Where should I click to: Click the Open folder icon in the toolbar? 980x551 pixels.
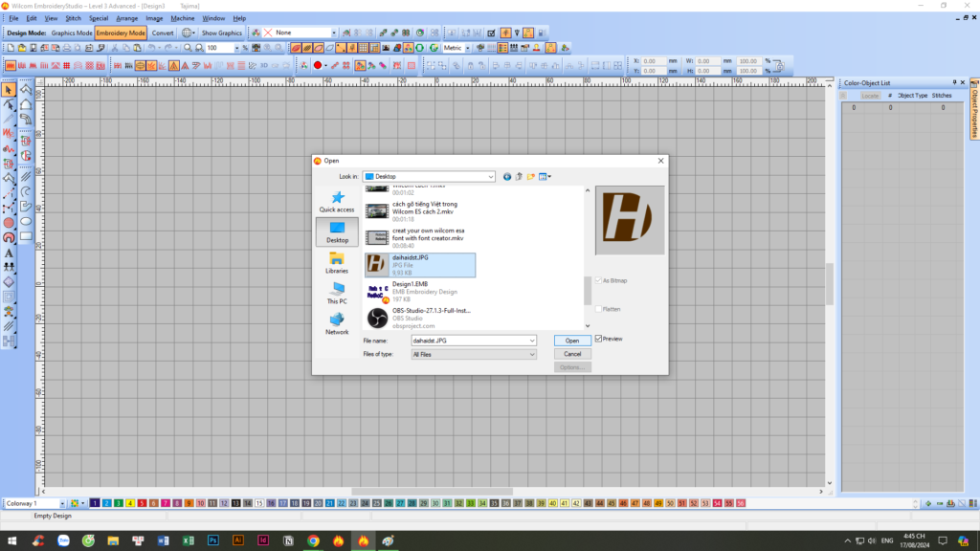click(x=22, y=48)
